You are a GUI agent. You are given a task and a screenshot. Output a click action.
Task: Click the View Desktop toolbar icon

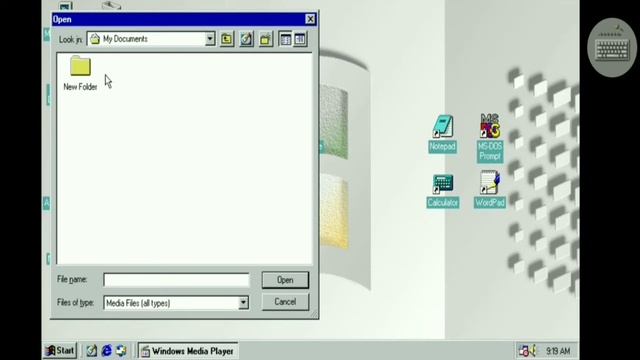click(x=246, y=39)
